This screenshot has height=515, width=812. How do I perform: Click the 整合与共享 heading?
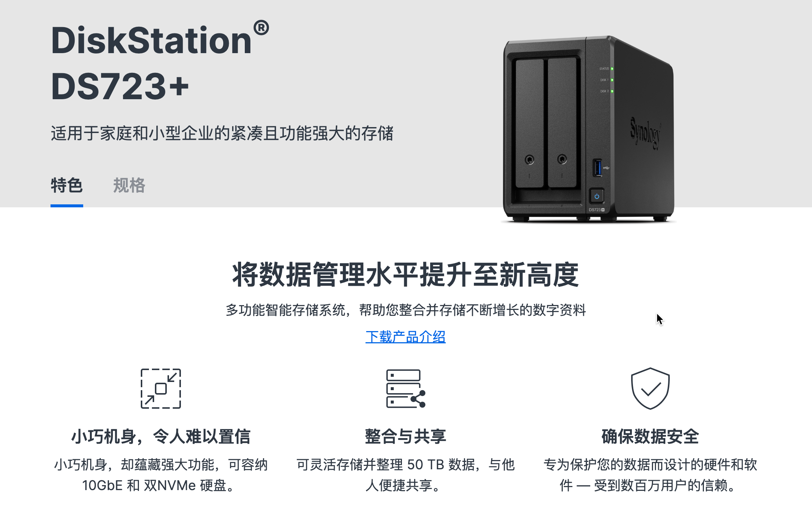[406, 436]
